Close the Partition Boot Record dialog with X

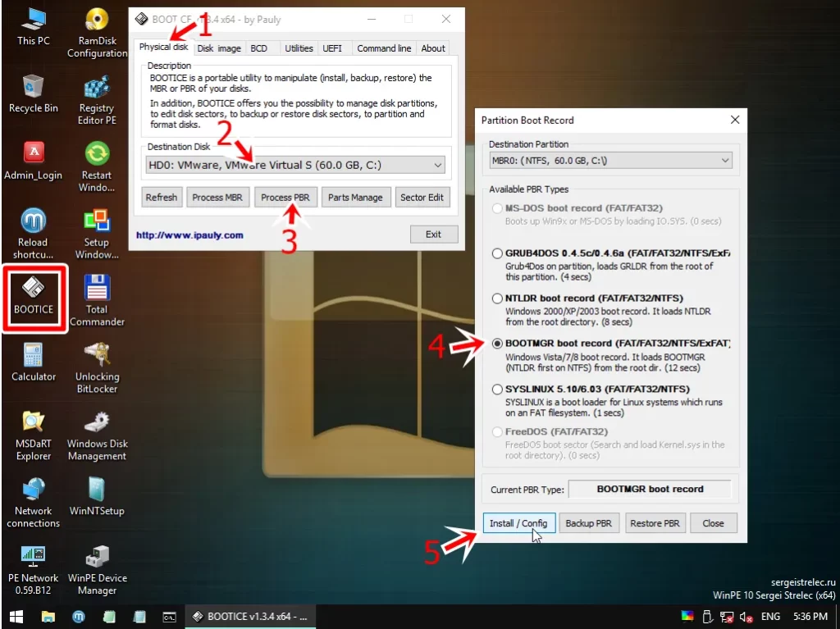click(x=735, y=120)
